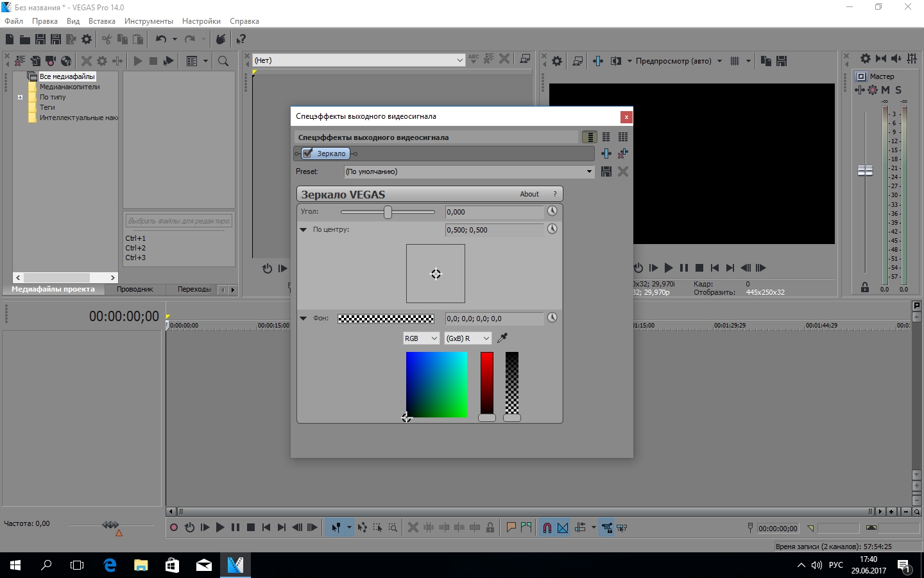924x578 pixels.
Task: Toggle lock envelopes to events button
Action: point(606,527)
